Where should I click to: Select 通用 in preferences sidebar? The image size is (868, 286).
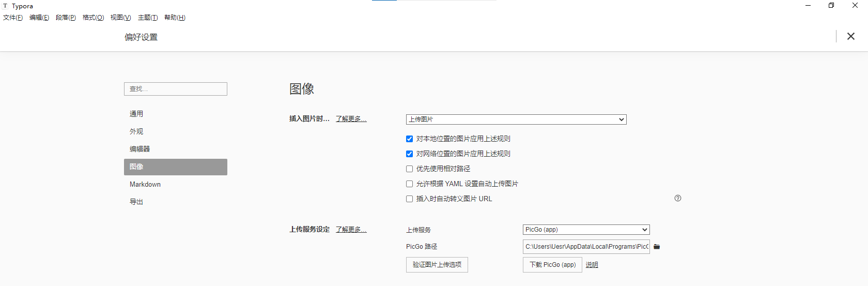click(x=176, y=114)
